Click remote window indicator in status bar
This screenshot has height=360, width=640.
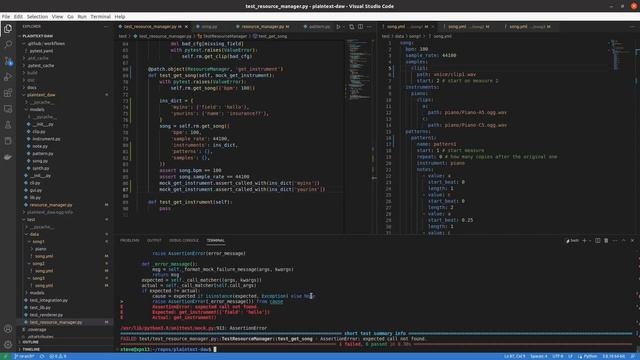[6, 356]
